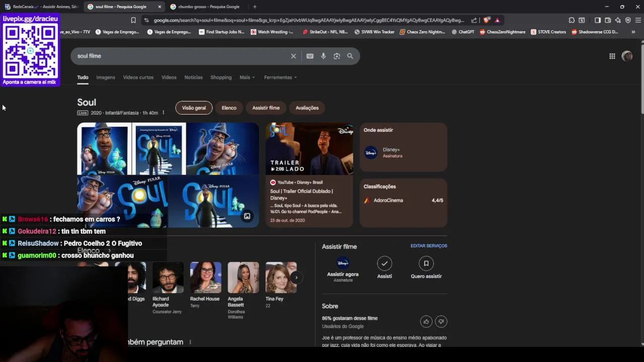The width and height of the screenshot is (644, 362).
Task: Play the Soul trailer thumbnail
Action: [309, 149]
